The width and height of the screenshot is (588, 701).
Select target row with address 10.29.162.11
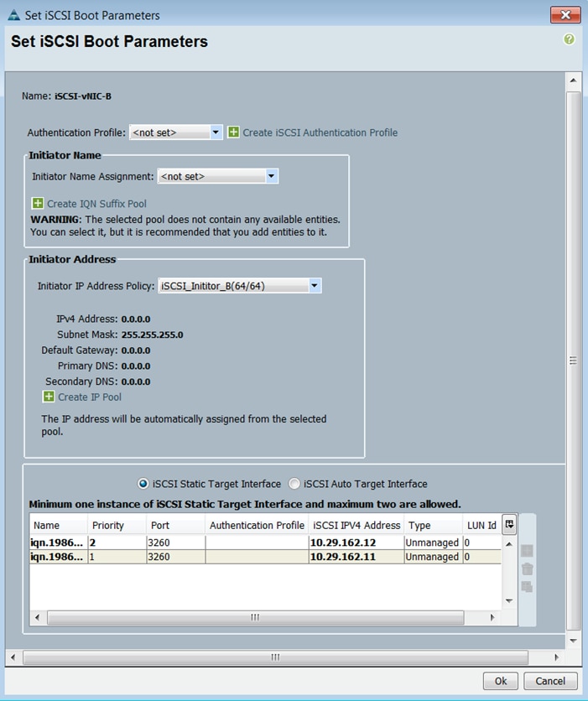265,557
